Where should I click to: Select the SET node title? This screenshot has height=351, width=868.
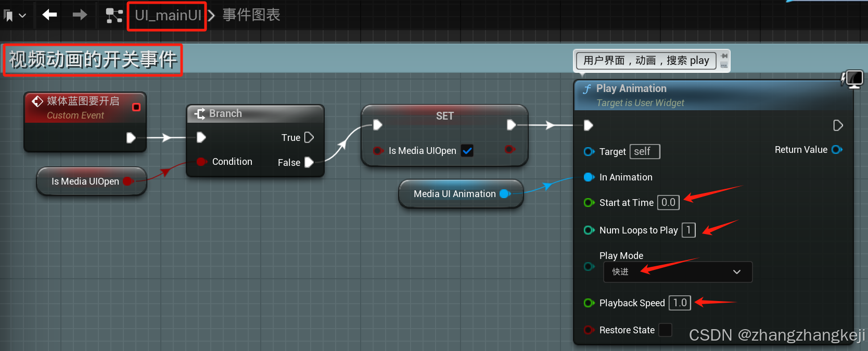[445, 116]
